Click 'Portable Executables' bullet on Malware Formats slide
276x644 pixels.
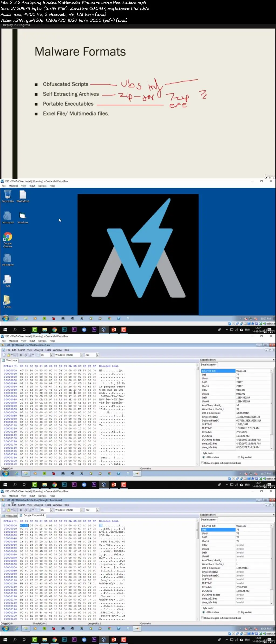tap(68, 104)
